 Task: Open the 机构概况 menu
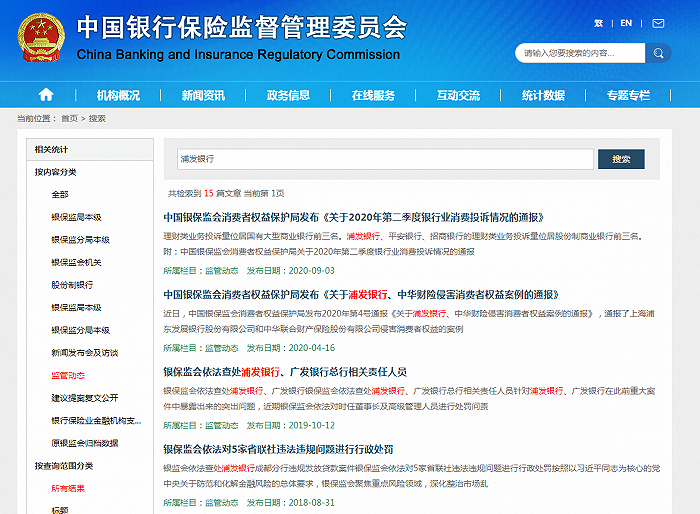pos(118,95)
